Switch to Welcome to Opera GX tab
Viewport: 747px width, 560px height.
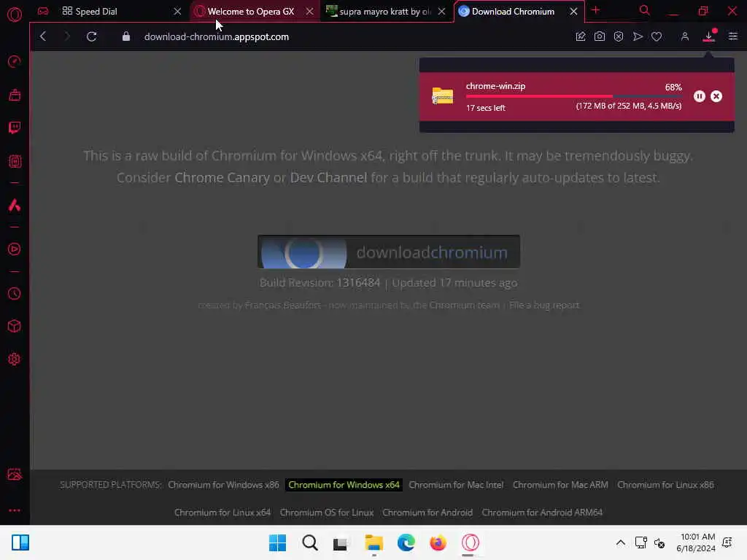tap(251, 11)
